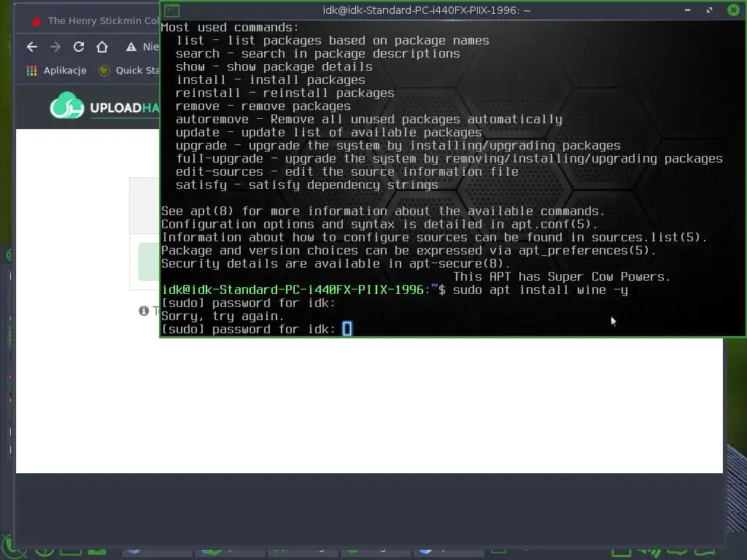Click the 'reinstall - reinstall packages' line
Viewport: 747px width, 560px height.
coord(285,93)
